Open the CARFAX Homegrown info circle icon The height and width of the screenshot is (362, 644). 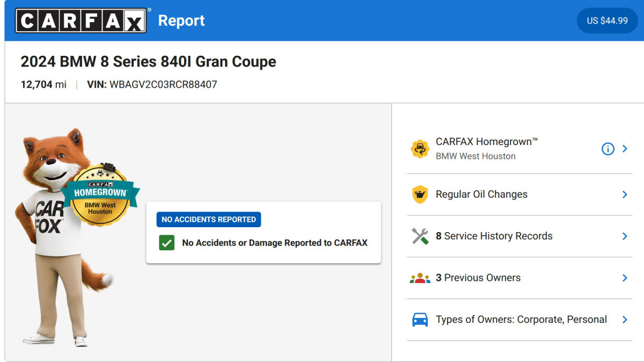(x=608, y=149)
